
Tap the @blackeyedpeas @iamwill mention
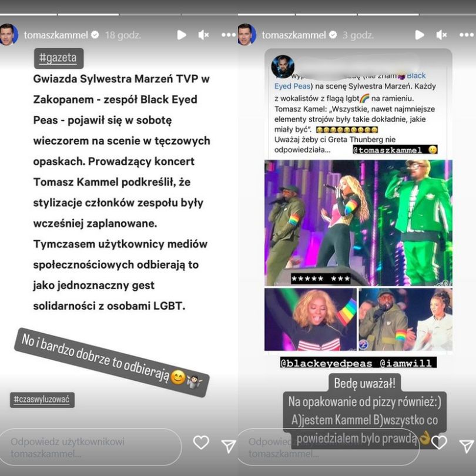358,363
